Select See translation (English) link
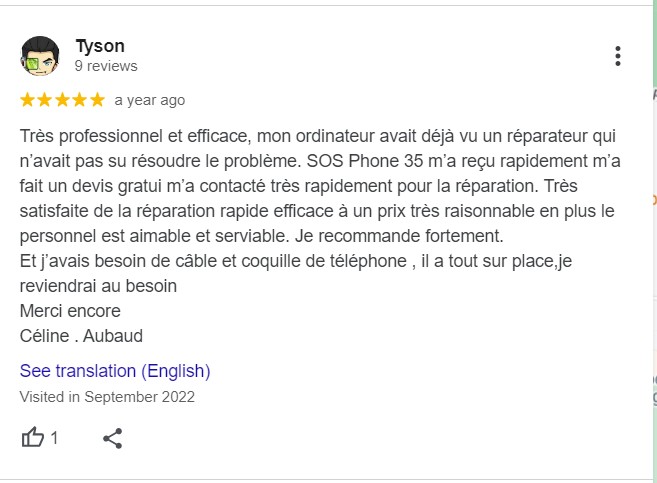The height and width of the screenshot is (483, 657). pyautogui.click(x=115, y=371)
